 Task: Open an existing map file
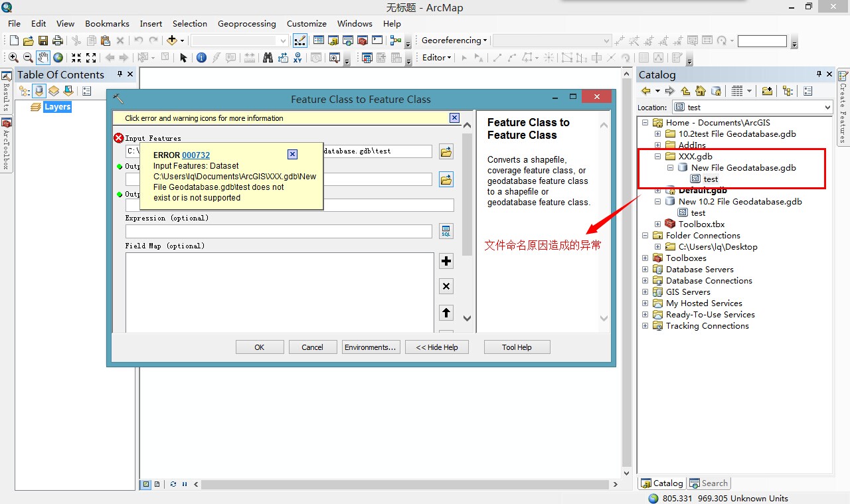pyautogui.click(x=29, y=41)
